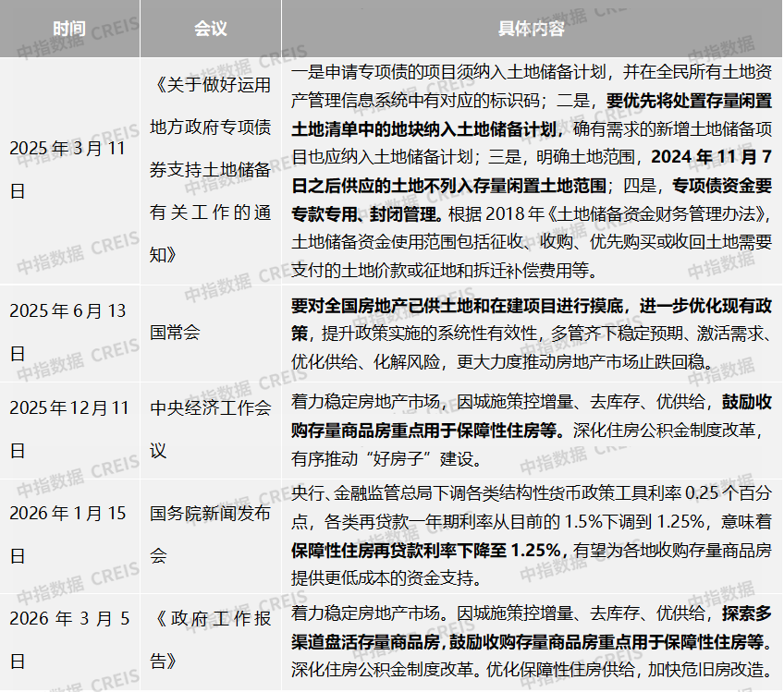Click bold text 探索多渠道盘活存量商品房
784x692 pixels.
532,627
